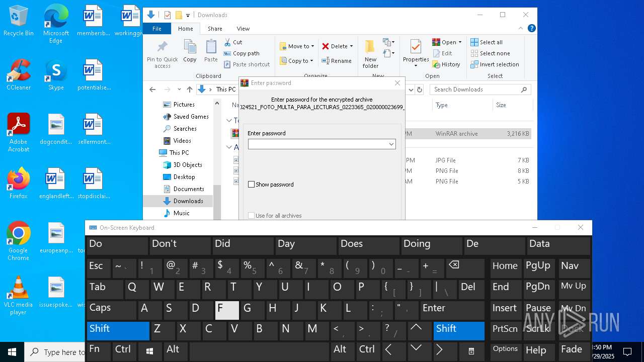
Task: Click Select none in ribbon
Action: coord(491,53)
